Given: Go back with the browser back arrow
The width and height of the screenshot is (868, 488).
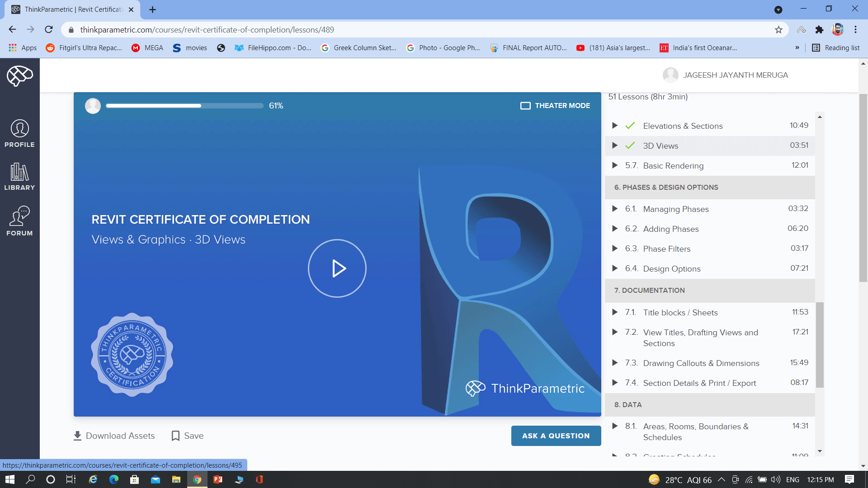Looking at the screenshot, I should point(12,29).
